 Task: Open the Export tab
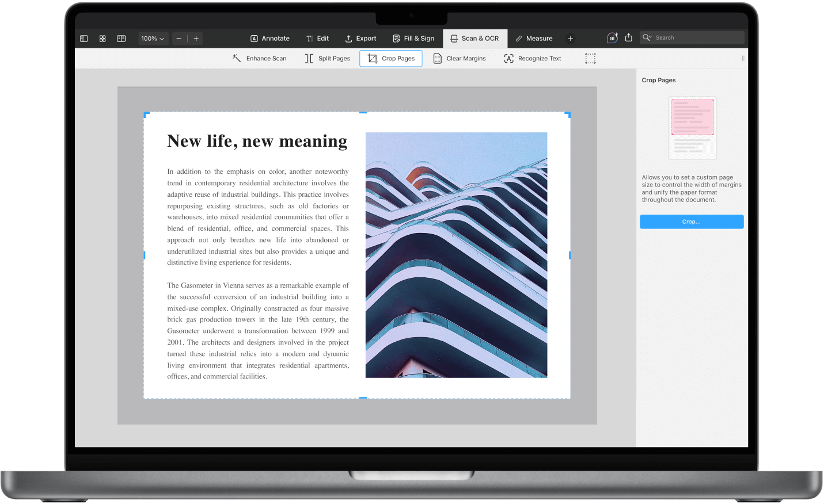point(360,39)
